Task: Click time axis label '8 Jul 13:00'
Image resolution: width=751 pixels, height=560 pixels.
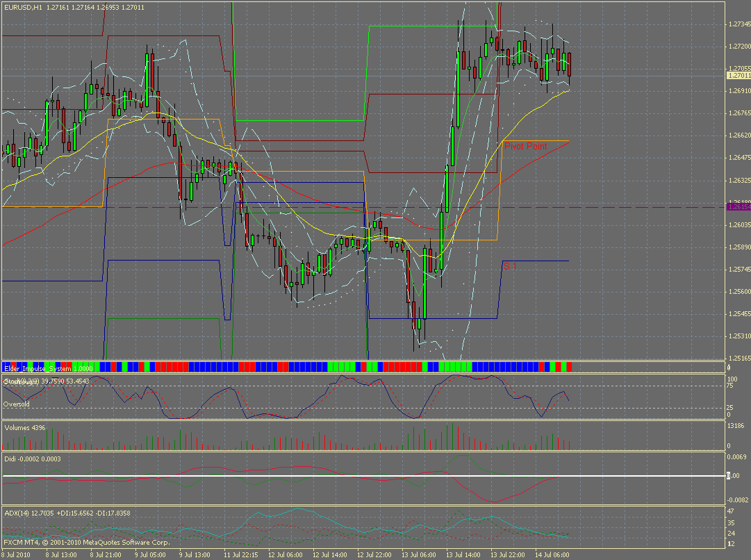Action: click(61, 554)
